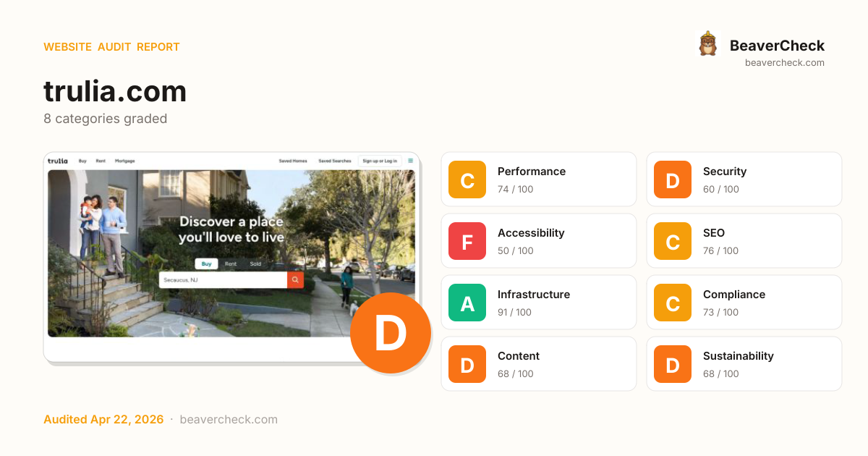Click the Content grade D badge
This screenshot has height=456, width=868.
point(467,364)
